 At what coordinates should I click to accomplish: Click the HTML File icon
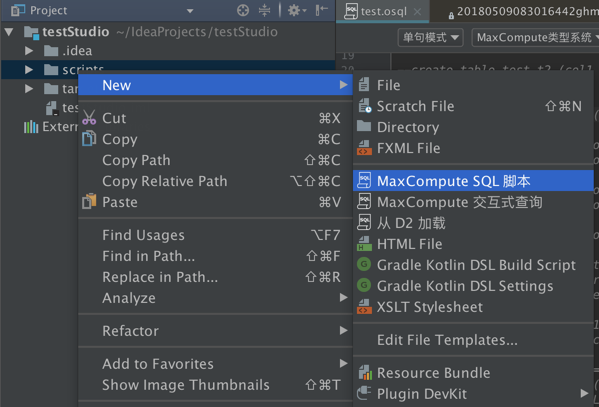click(x=364, y=243)
